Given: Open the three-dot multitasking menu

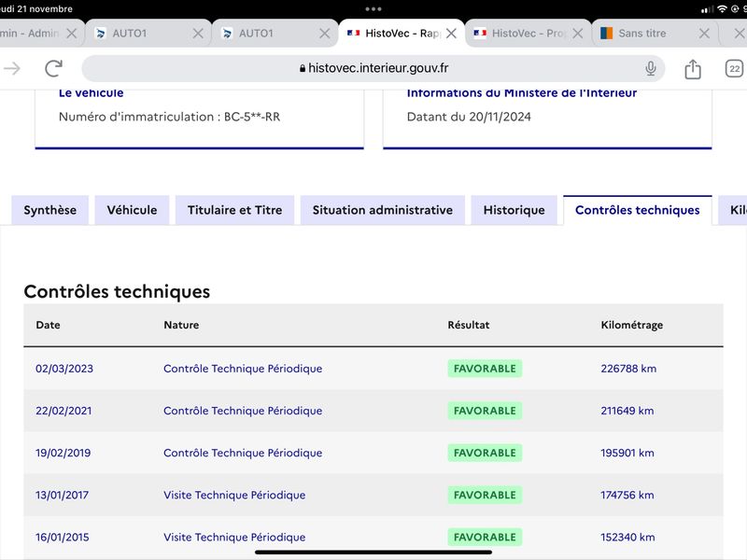Looking at the screenshot, I should pos(373,9).
